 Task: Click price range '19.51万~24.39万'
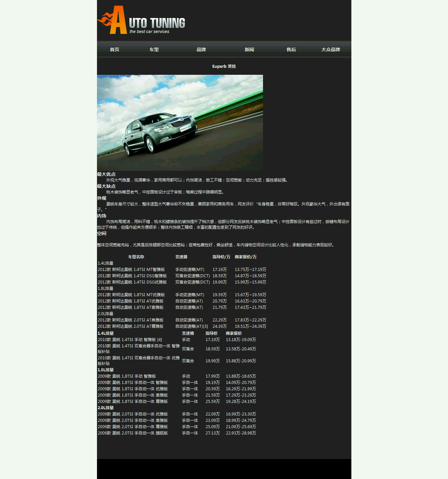click(x=250, y=326)
